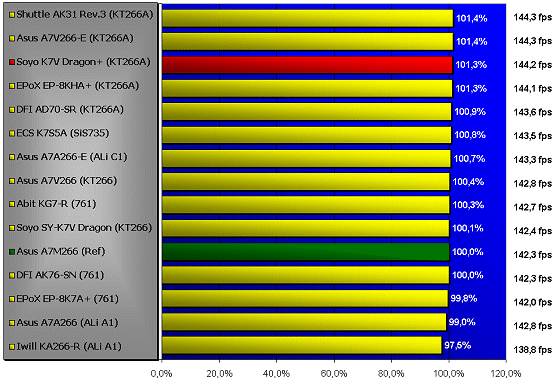This screenshot has height=379, width=555.
Task: Click the yellow legend square for Iwill KA266-R
Action: click(x=12, y=346)
